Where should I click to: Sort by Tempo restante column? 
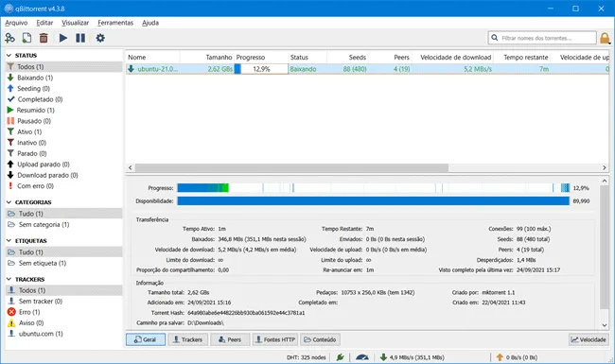(521, 58)
